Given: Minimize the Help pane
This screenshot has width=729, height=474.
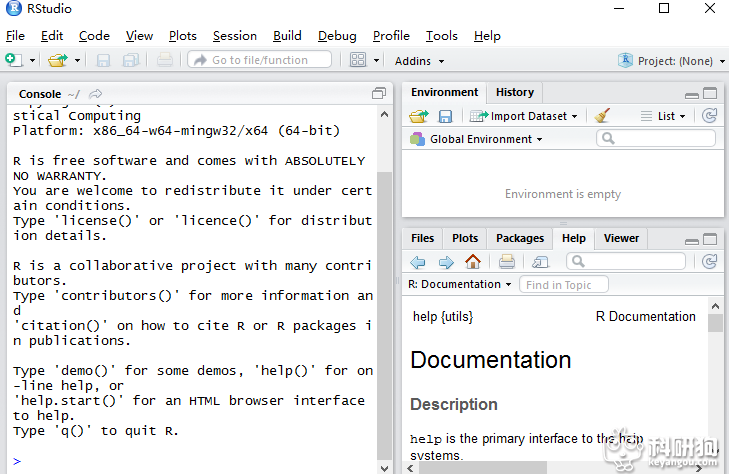Looking at the screenshot, I should click(692, 241).
